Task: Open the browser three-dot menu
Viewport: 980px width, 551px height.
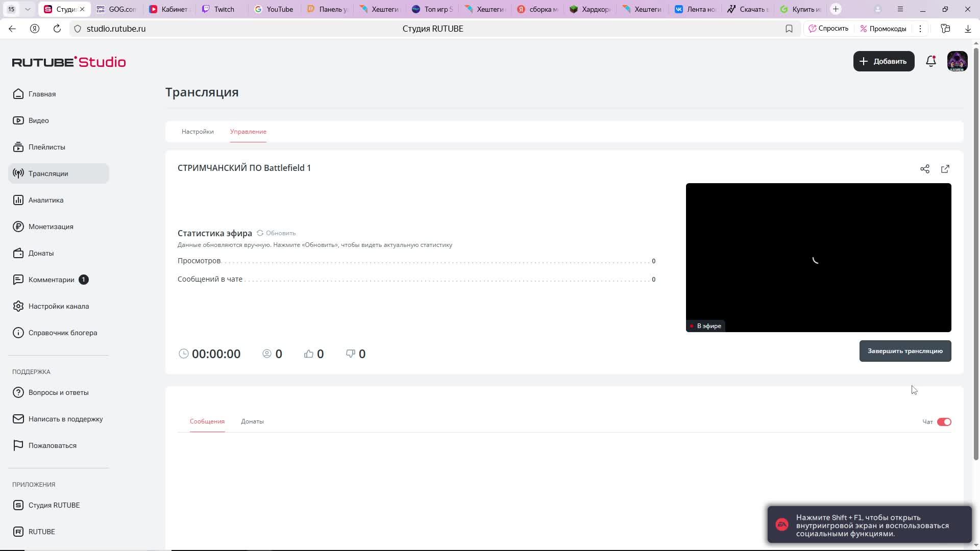Action: click(920, 29)
